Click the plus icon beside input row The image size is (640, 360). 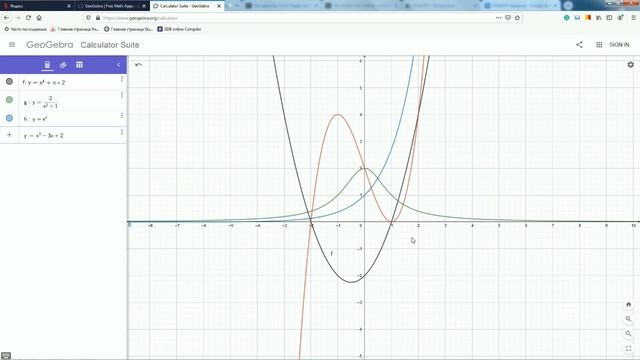(9, 135)
